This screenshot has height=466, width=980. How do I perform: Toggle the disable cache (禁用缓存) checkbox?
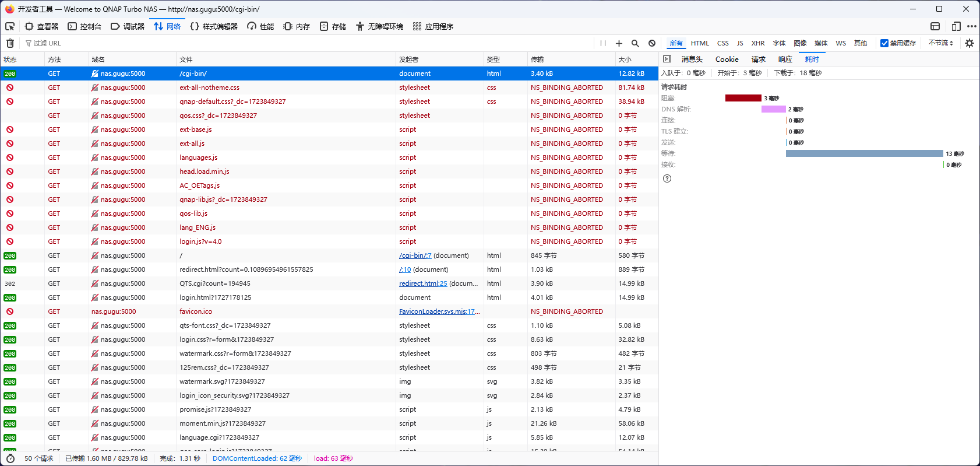884,43
